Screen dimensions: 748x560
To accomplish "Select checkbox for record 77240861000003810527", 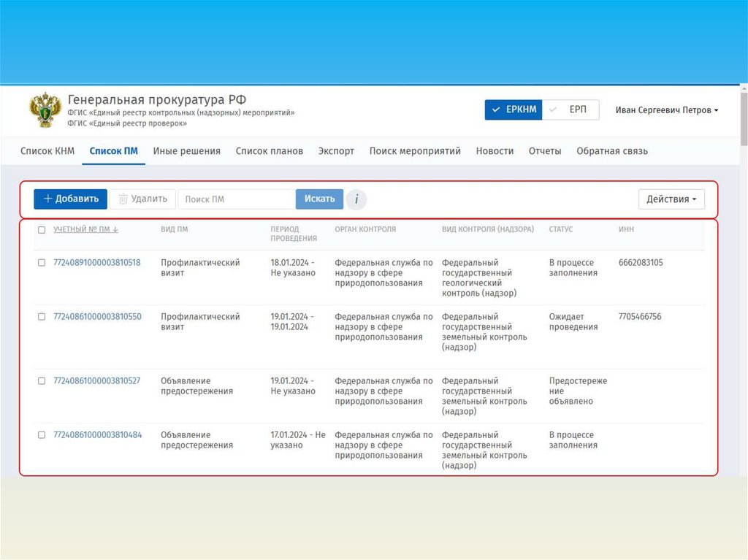I will click(42, 381).
